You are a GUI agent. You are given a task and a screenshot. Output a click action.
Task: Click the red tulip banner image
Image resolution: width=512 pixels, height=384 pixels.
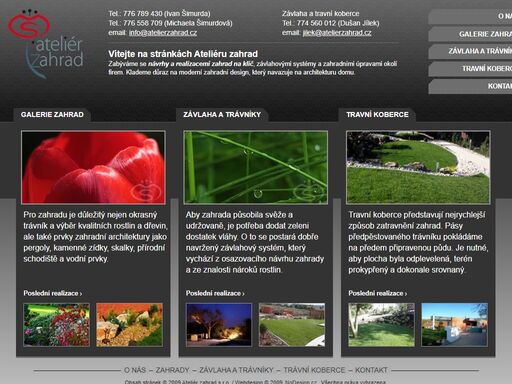point(93,167)
